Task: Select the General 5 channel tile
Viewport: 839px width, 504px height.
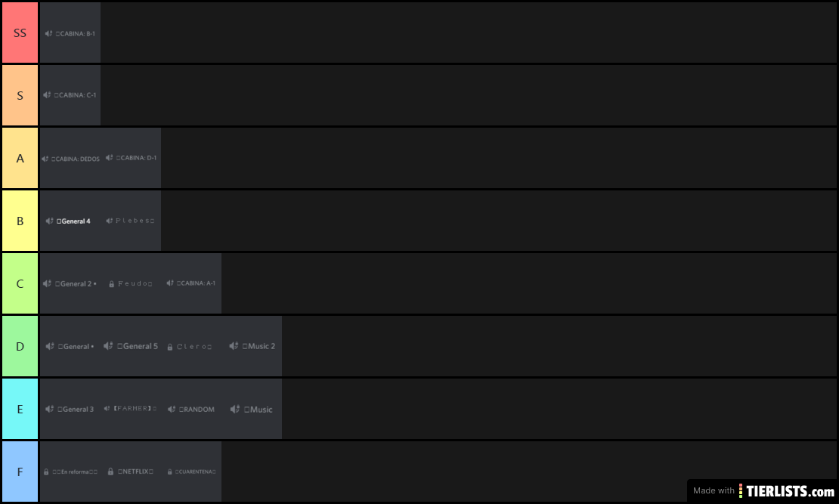Action: [x=131, y=346]
